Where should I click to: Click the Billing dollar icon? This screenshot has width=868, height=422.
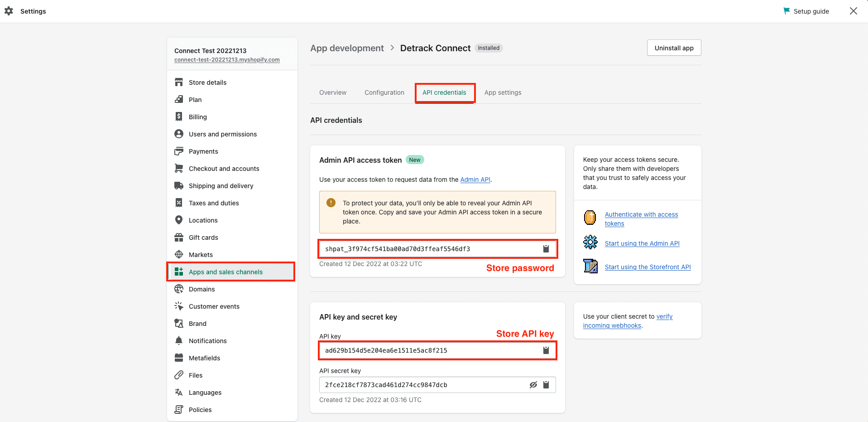click(179, 117)
